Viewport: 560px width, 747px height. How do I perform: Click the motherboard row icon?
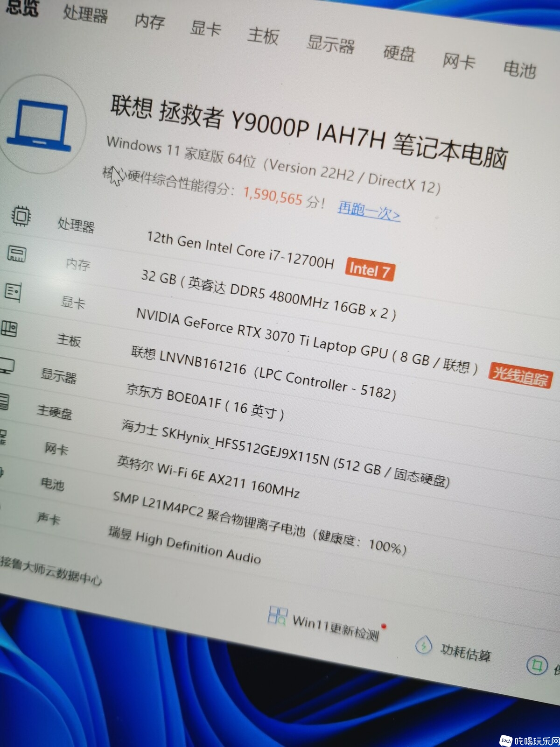9,328
